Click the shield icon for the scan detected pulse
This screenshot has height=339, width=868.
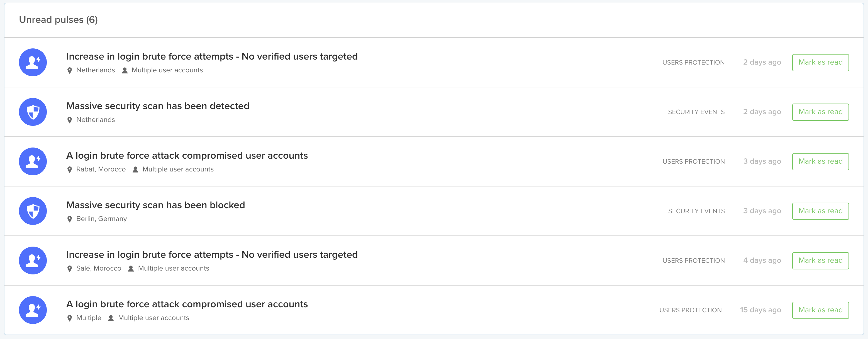(x=33, y=112)
